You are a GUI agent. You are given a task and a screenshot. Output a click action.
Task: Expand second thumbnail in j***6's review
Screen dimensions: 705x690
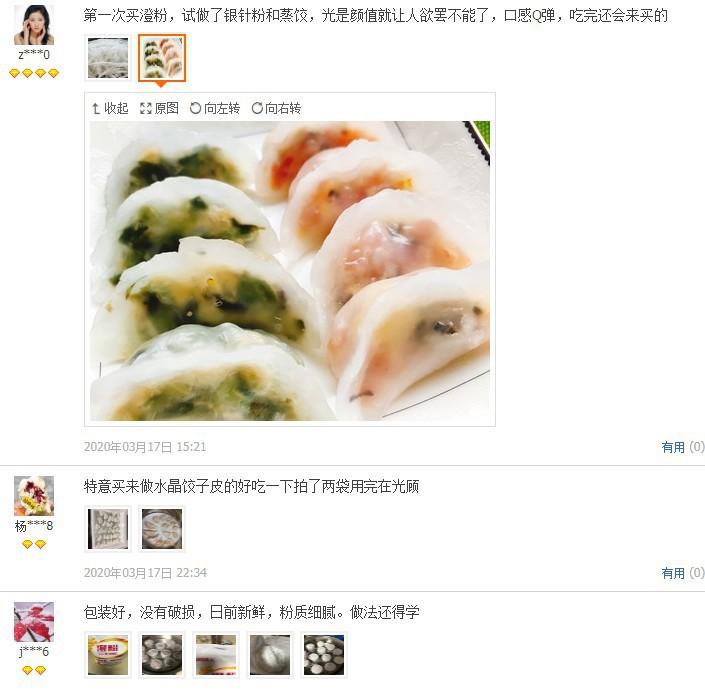click(162, 655)
